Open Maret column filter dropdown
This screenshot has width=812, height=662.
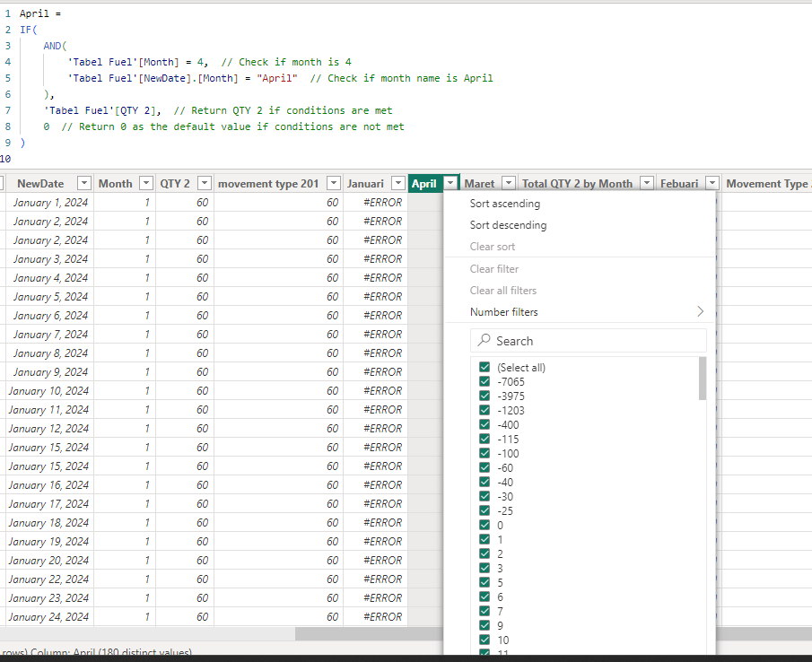point(509,183)
